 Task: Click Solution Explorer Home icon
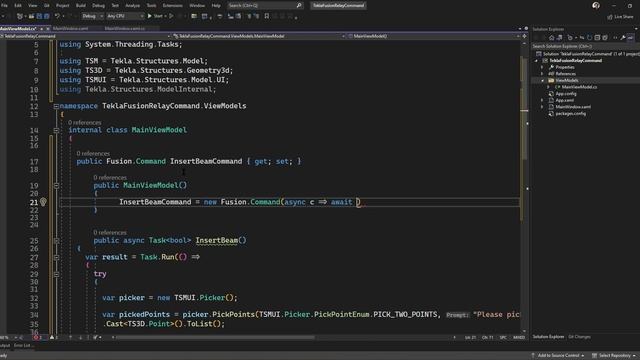point(551,38)
